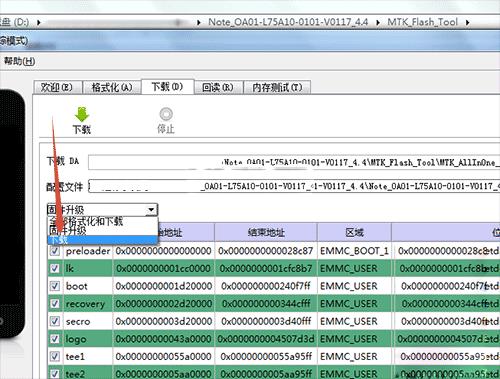Select the 下载(D) tab
Viewport: 500px width, 379px height.
(x=167, y=87)
